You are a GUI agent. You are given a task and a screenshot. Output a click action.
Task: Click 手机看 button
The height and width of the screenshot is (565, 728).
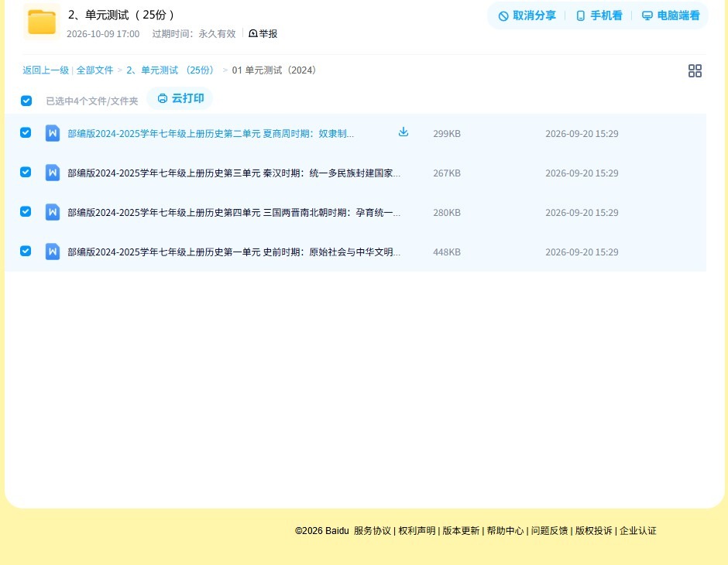coord(599,15)
